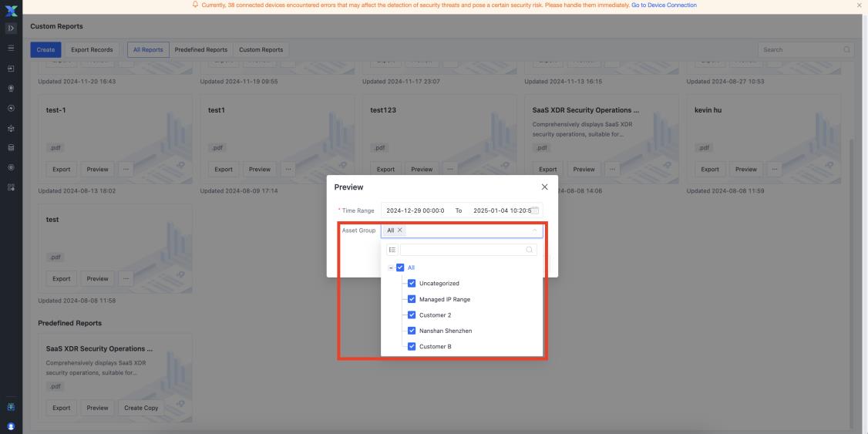Click the search icon inside asset group dropdown
This screenshot has width=868, height=434.
530,251
